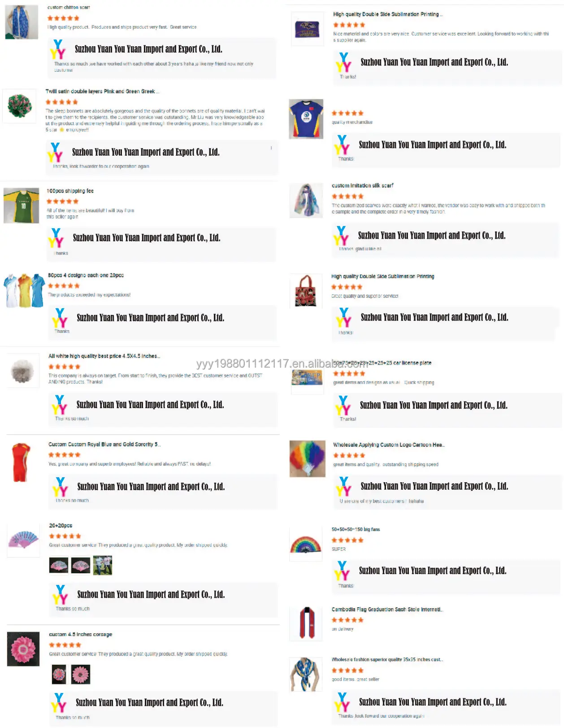Click star rating under 'All white high quality best price'
The image size is (564, 728).
point(64,367)
